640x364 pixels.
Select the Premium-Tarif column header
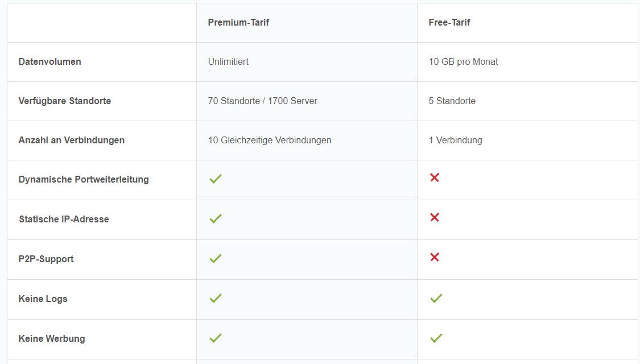[238, 23]
